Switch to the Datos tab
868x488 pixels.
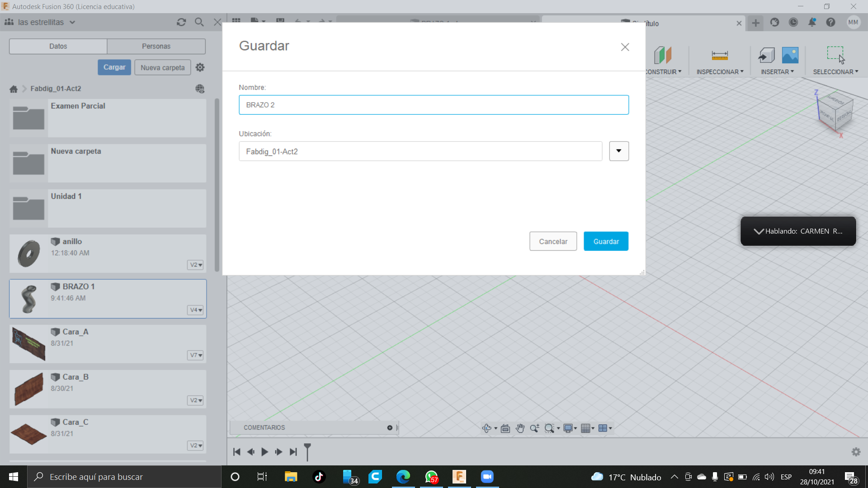(58, 46)
